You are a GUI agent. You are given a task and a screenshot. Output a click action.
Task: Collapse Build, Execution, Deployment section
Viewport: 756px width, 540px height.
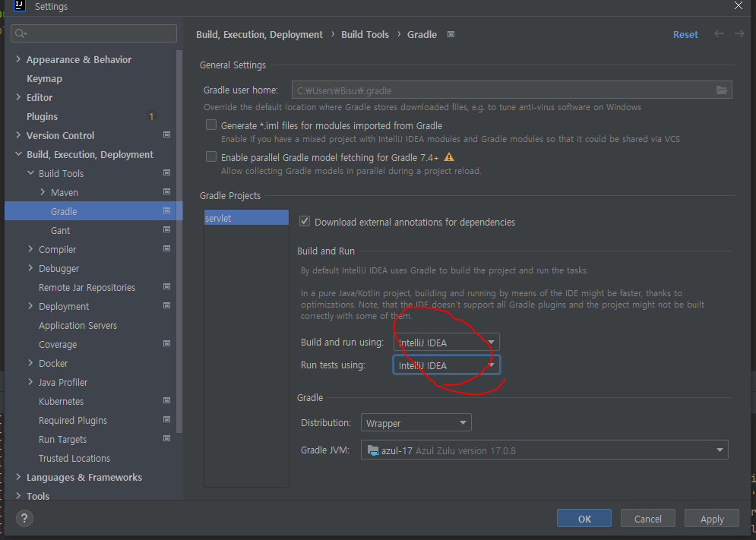click(x=18, y=154)
